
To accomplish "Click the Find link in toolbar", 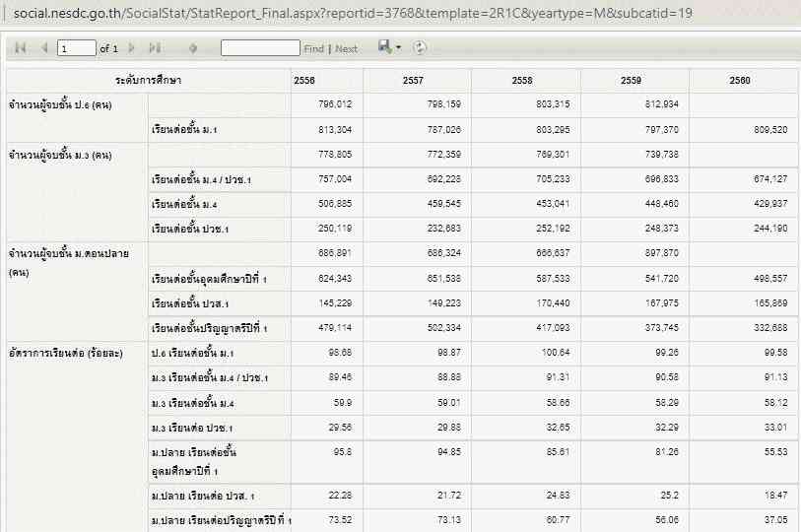I will (x=313, y=49).
